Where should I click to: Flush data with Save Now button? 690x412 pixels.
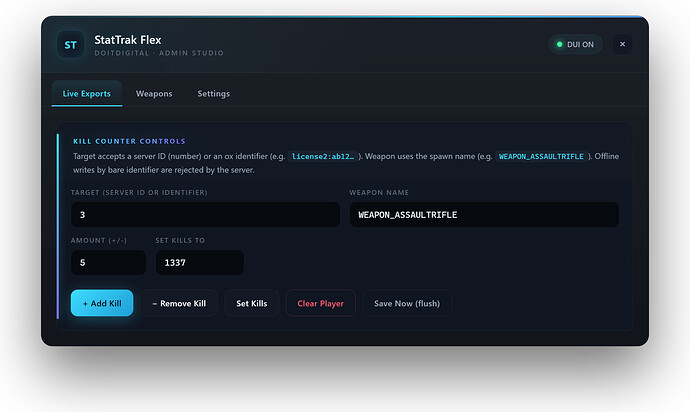(407, 303)
